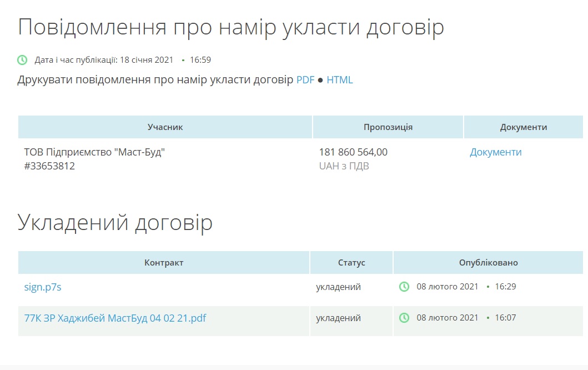The width and height of the screenshot is (588, 370).
Task: Click participant name ТОВ Підприємство "Маст-Буд"
Action: point(94,152)
